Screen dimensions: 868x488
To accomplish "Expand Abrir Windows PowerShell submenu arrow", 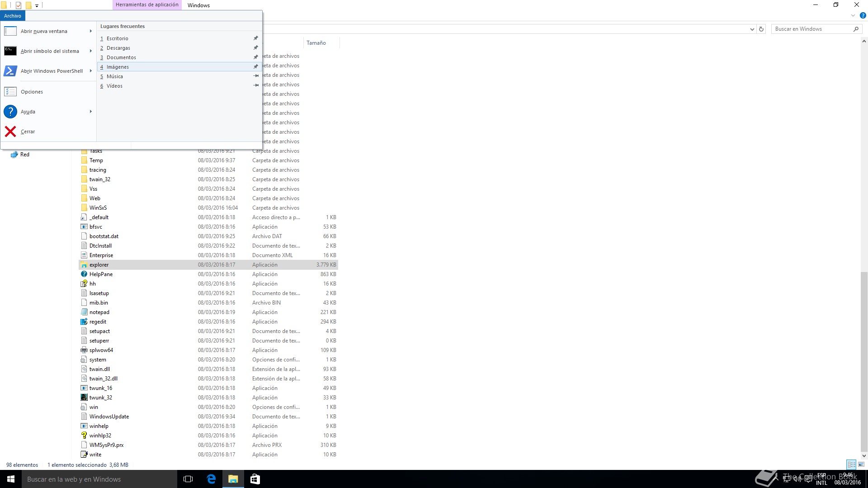I will pyautogui.click(x=91, y=71).
